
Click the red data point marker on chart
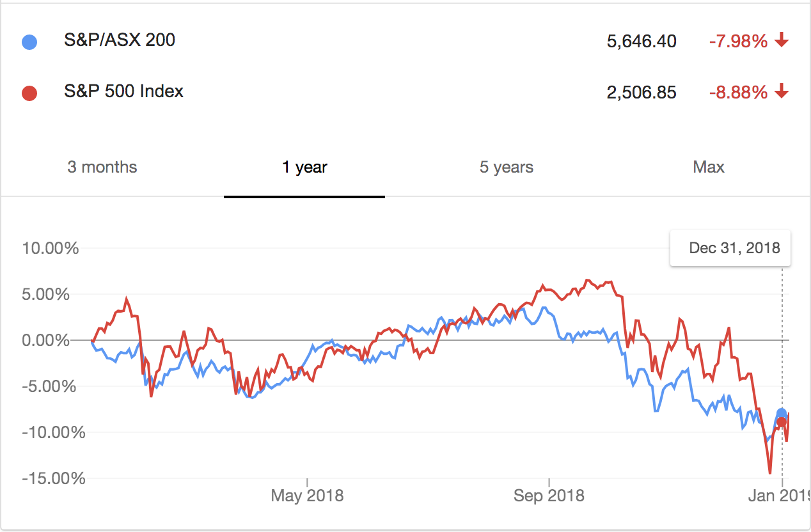(x=782, y=423)
